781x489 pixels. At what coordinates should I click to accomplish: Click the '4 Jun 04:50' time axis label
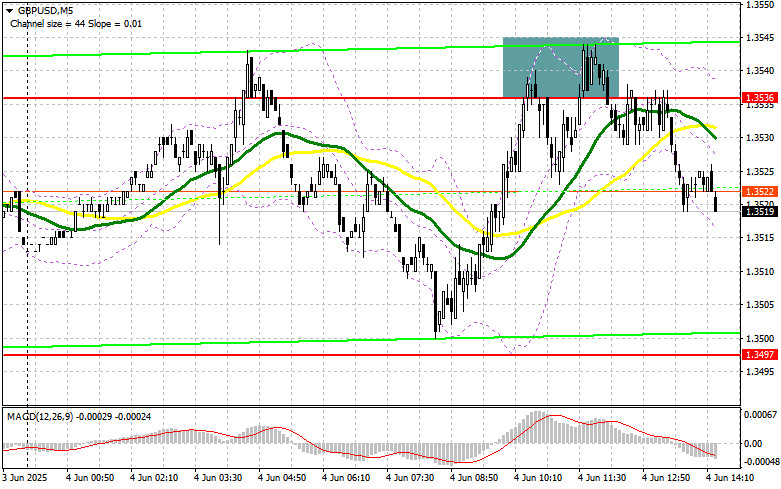coord(282,478)
